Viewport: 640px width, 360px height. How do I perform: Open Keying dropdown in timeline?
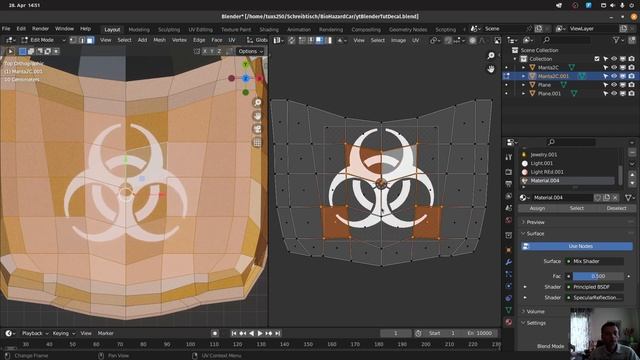tap(63, 333)
